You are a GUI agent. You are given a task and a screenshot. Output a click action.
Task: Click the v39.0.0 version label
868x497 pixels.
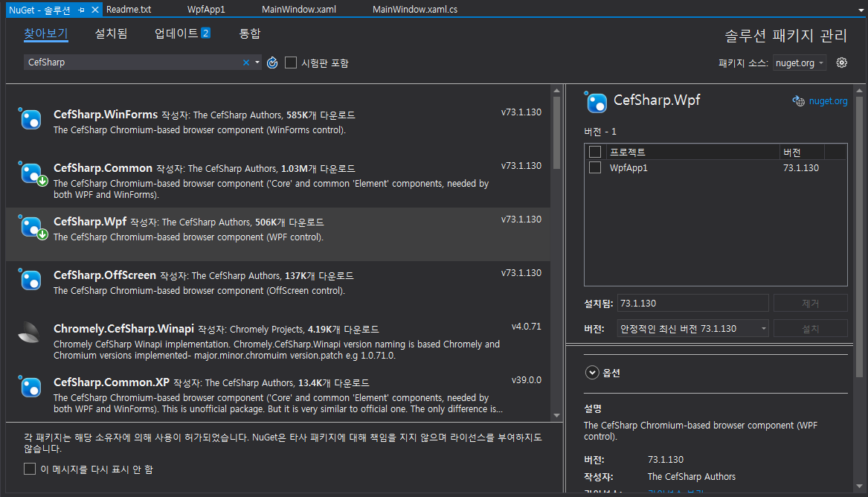pos(527,380)
